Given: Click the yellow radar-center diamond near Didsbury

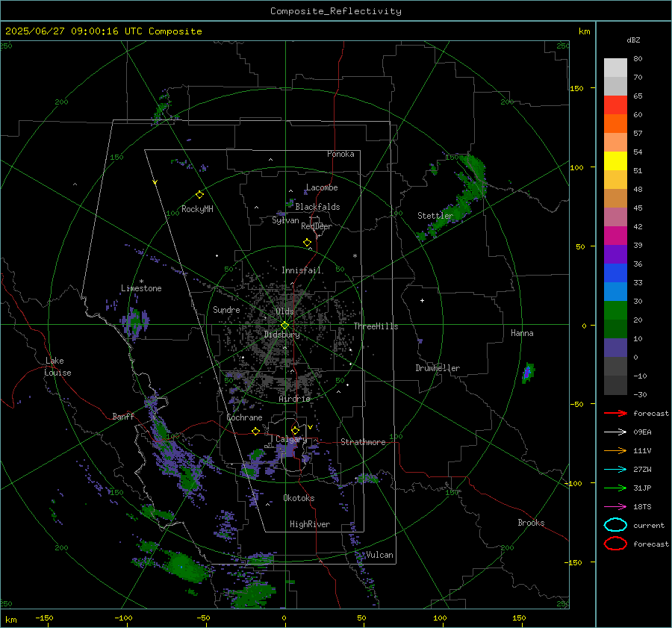Looking at the screenshot, I should pyautogui.click(x=284, y=326).
